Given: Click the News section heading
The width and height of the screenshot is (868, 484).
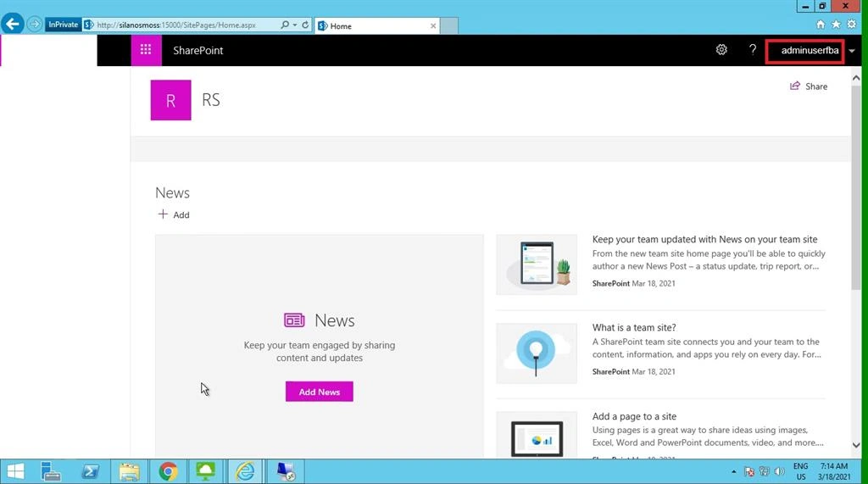Looking at the screenshot, I should pyautogui.click(x=172, y=192).
